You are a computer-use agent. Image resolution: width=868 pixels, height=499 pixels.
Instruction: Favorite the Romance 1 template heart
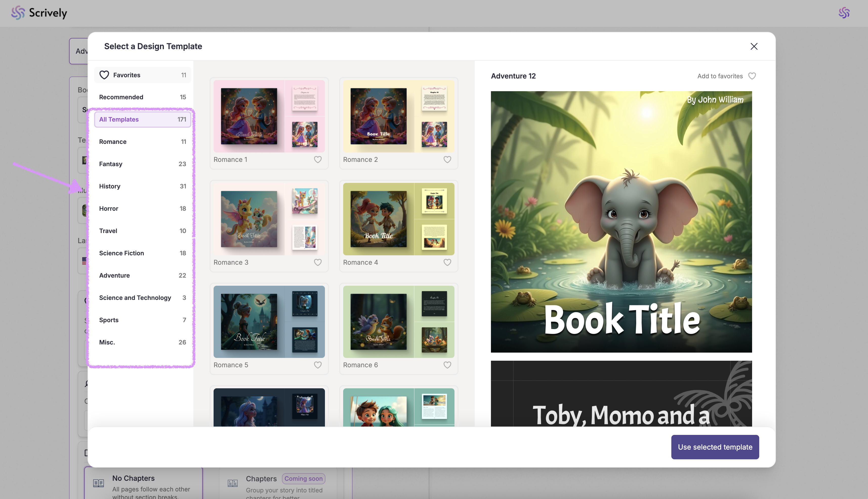pyautogui.click(x=317, y=159)
